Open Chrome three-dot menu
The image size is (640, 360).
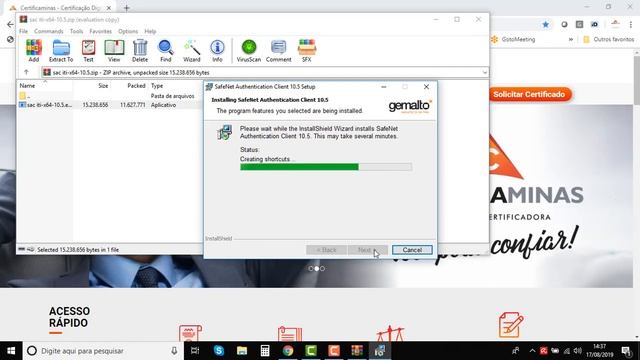(x=631, y=24)
